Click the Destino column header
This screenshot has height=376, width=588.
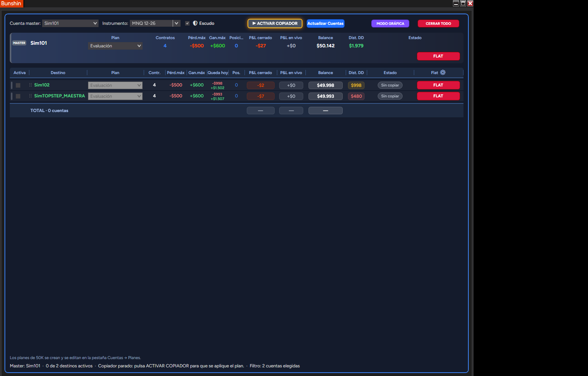[x=58, y=73]
